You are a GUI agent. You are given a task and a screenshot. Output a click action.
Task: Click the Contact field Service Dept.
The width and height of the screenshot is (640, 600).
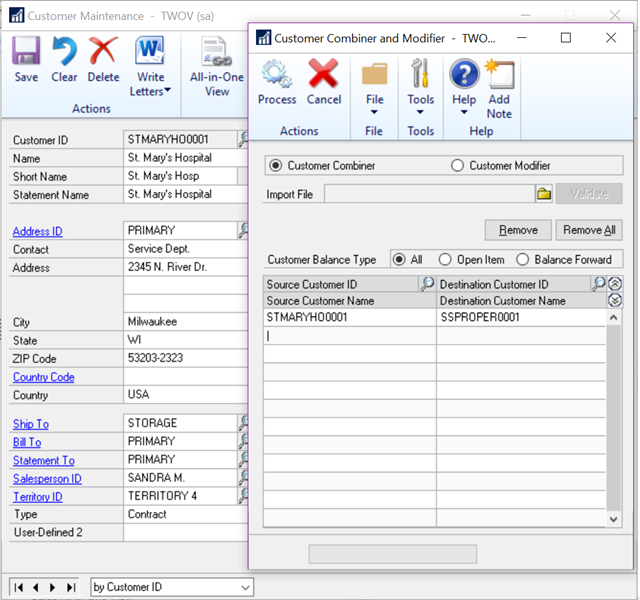click(185, 249)
